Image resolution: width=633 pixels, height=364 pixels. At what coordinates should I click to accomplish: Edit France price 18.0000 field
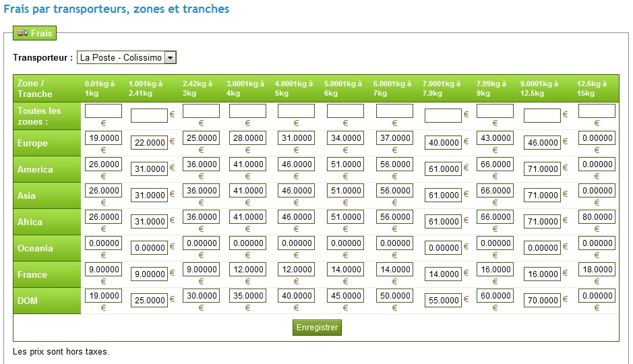click(x=597, y=269)
